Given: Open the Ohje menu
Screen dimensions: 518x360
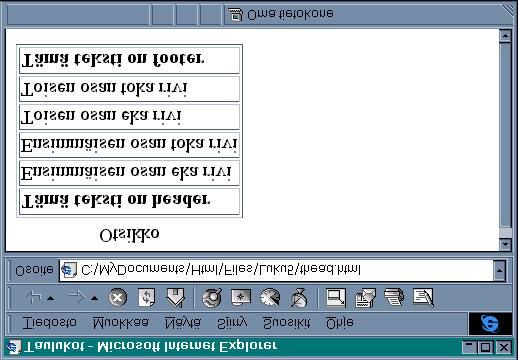Looking at the screenshot, I should point(340,323).
